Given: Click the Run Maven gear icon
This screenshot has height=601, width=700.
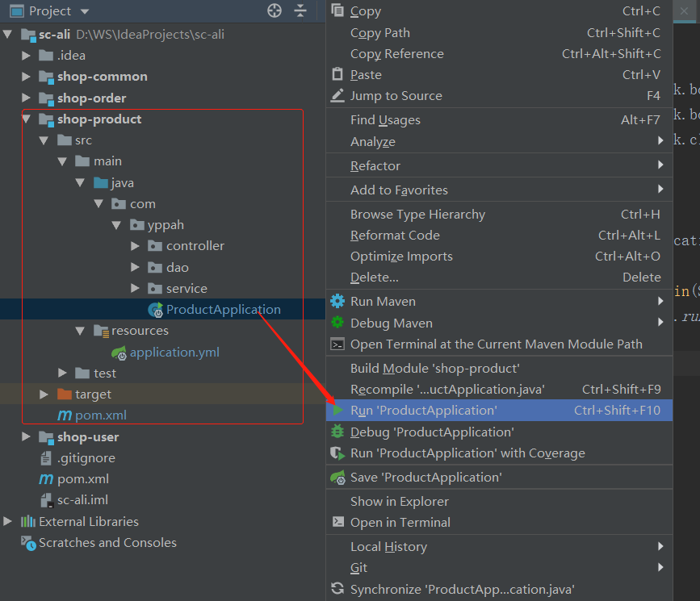Looking at the screenshot, I should click(x=337, y=301).
